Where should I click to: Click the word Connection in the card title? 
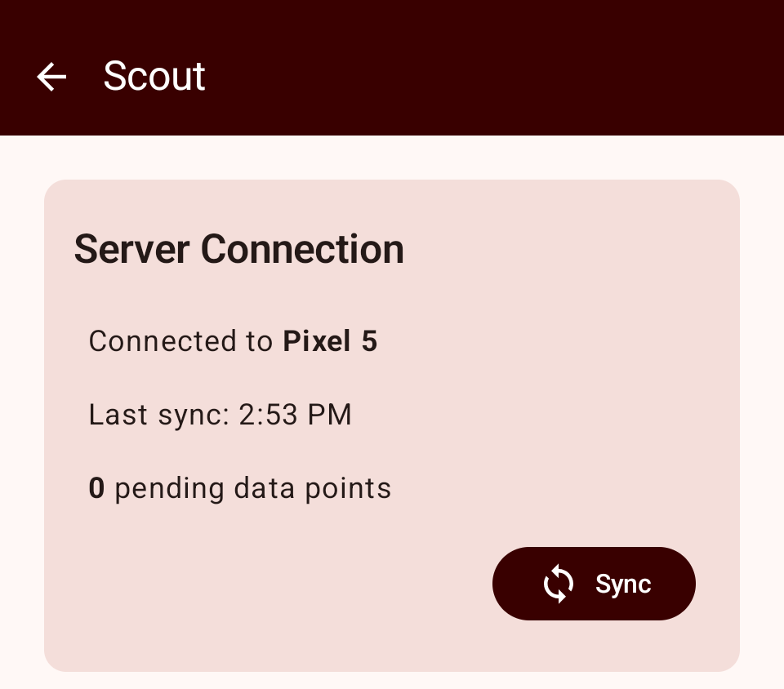click(302, 249)
